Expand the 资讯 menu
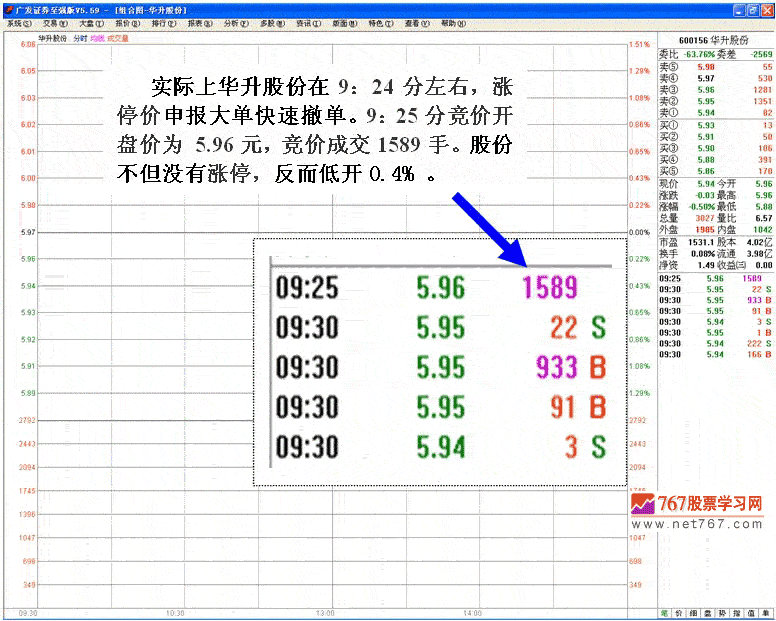 [x=305, y=22]
